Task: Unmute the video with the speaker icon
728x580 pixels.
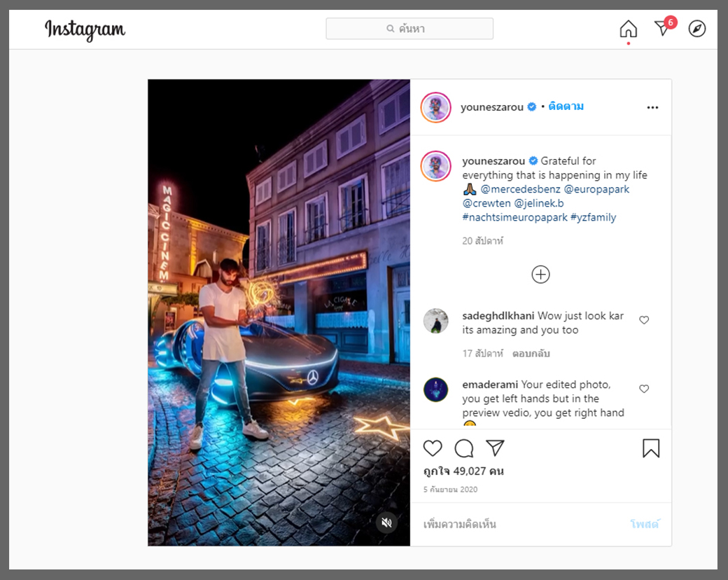Action: coord(386,523)
